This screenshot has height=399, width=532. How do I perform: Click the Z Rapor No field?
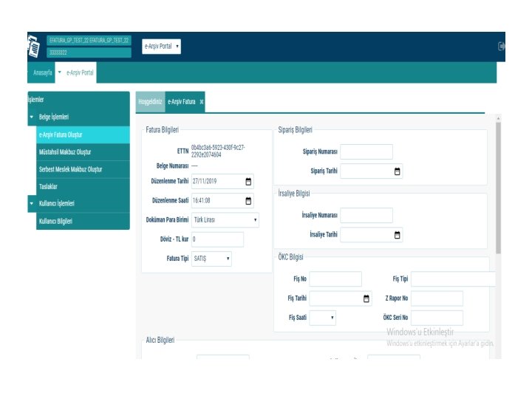[x=437, y=299]
